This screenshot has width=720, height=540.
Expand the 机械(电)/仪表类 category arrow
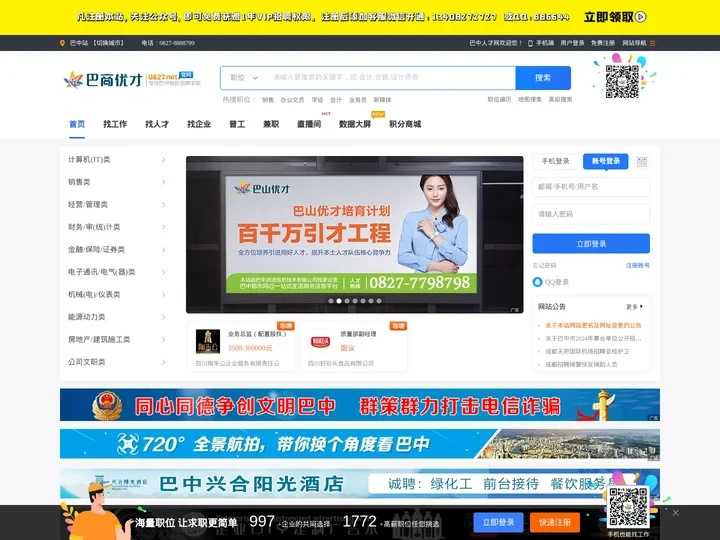(163, 295)
